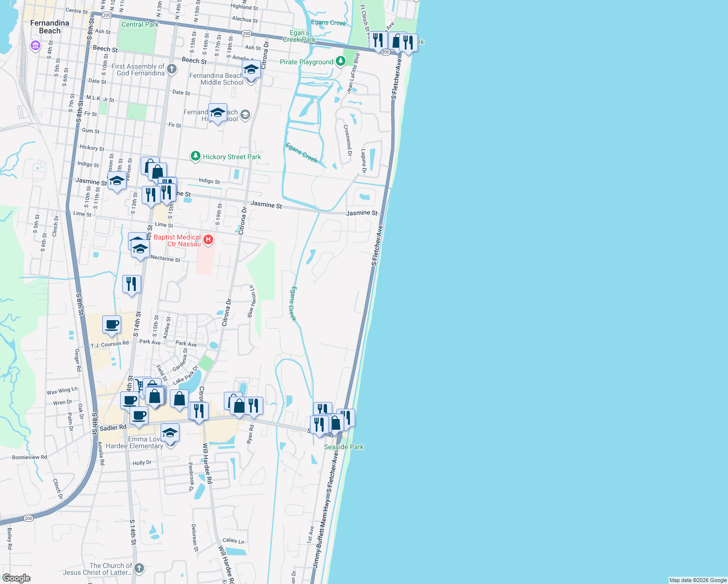Click the church icon at First Assembly of God
Viewport: 728px width, 584px height.
click(171, 69)
